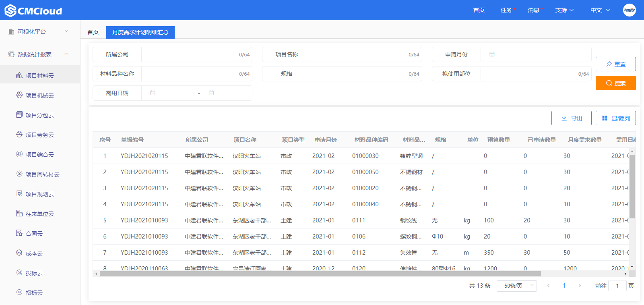Click 可视化平台 sidebar icon

11,31
